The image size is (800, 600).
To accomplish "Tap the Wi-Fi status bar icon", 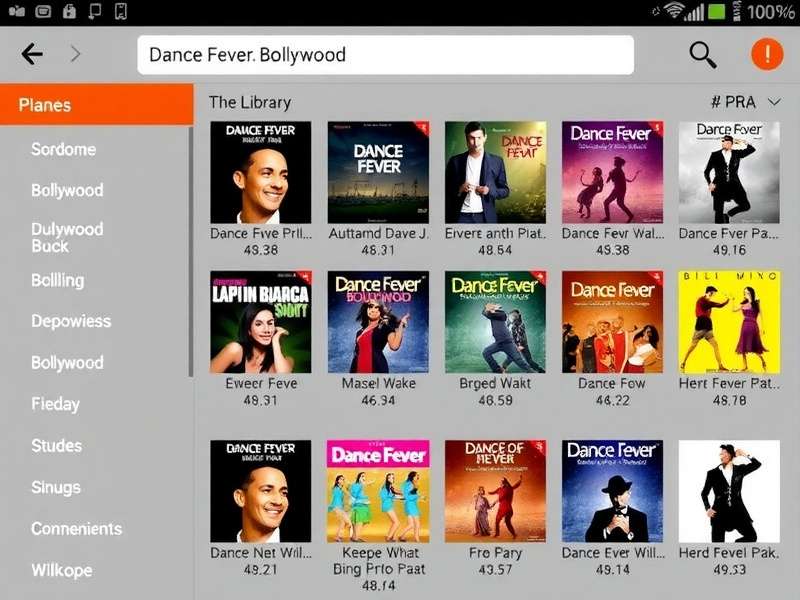I will pyautogui.click(x=674, y=12).
